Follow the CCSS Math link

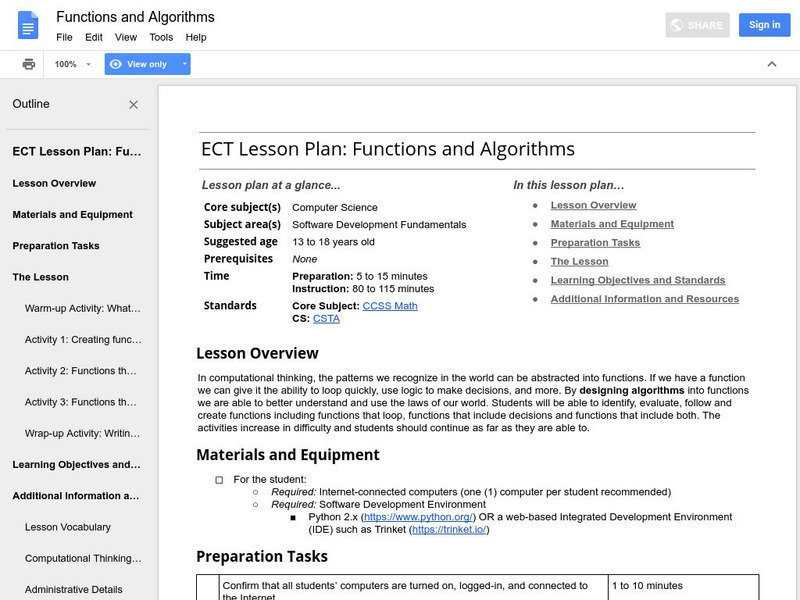[x=390, y=306]
